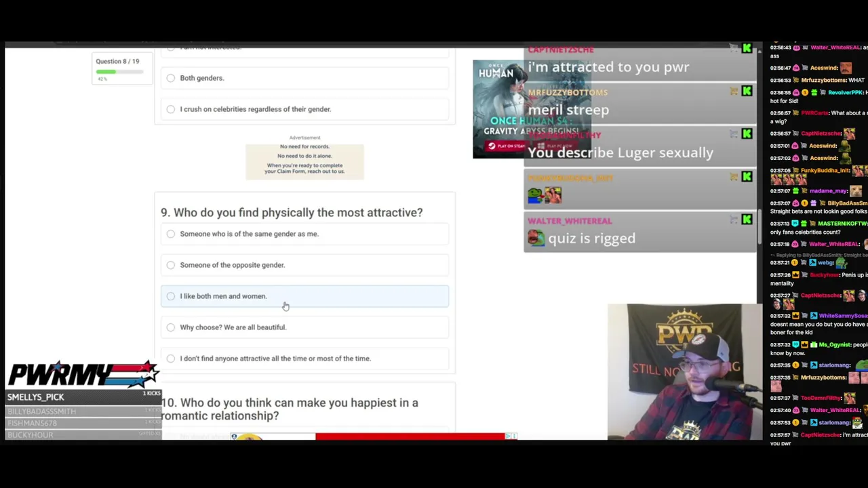Click WhiteSammySosa username in chat

pyautogui.click(x=843, y=317)
